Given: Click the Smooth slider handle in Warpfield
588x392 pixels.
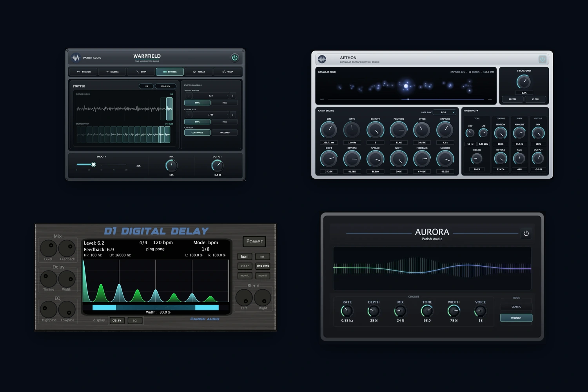Looking at the screenshot, I should pos(93,164).
